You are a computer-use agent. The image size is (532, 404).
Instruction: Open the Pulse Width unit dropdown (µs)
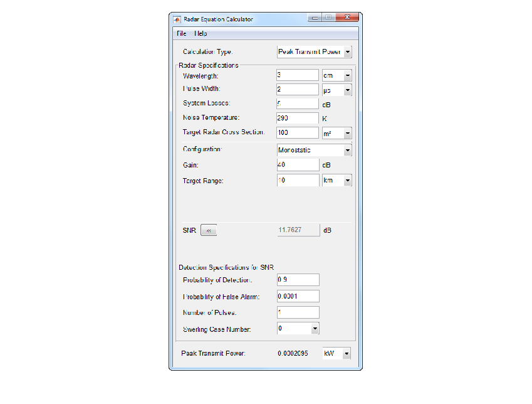337,90
